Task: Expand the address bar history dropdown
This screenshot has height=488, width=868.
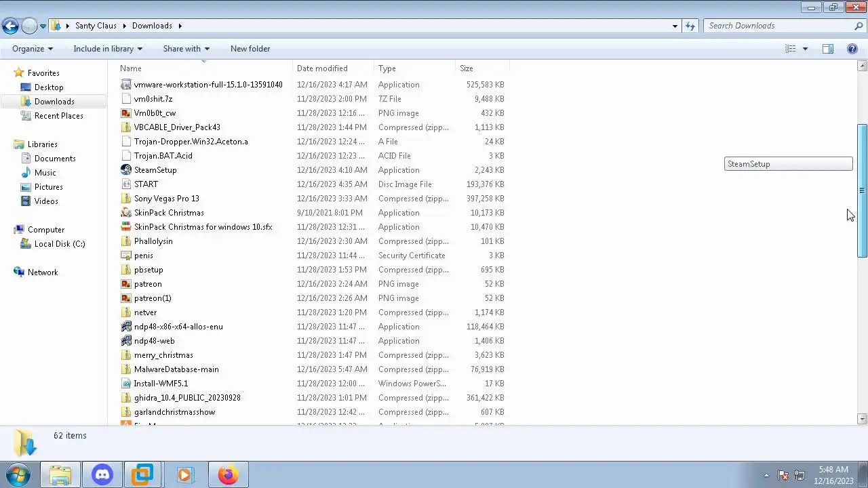Action: tap(675, 26)
